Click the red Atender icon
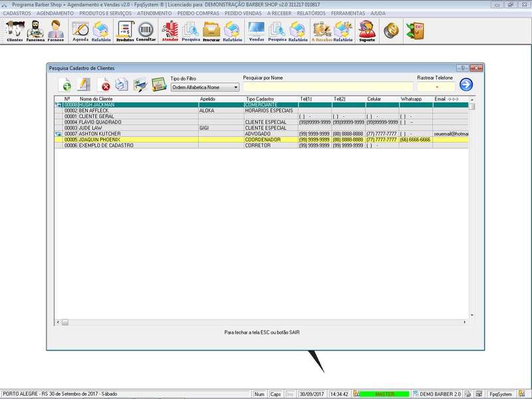 pos(170,31)
